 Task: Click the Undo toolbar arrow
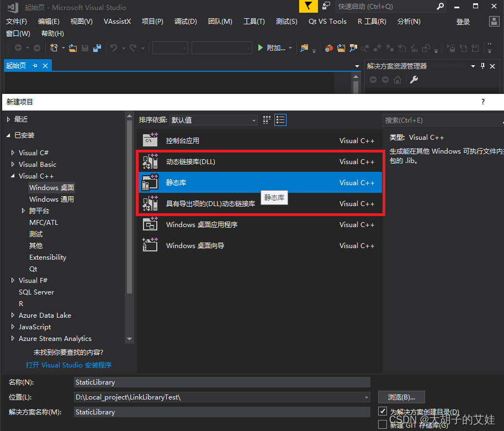[x=114, y=48]
